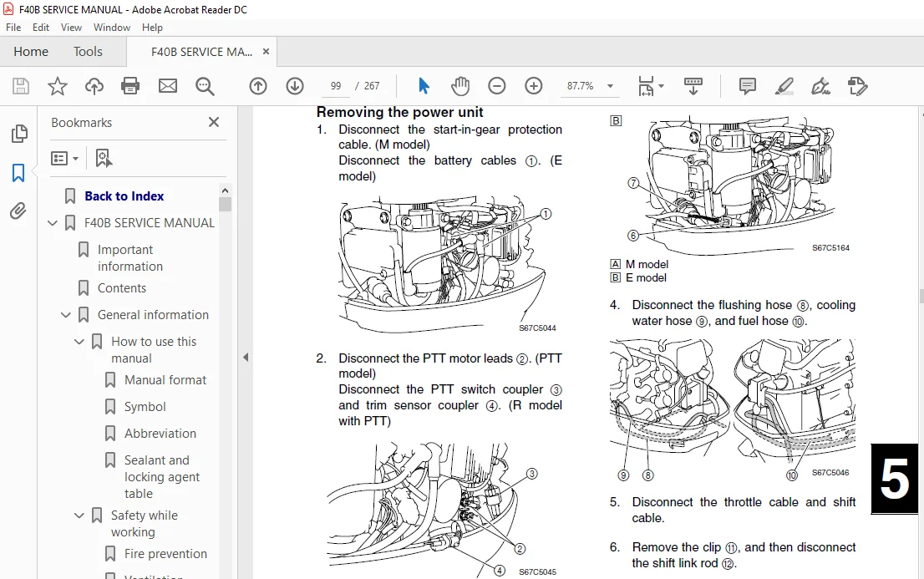Open the Symbol bookmark
The image size is (924, 579).
coord(145,407)
